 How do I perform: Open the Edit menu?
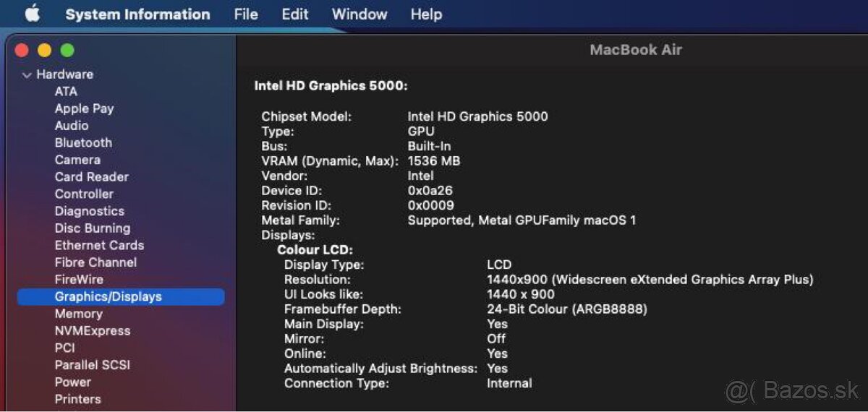295,14
